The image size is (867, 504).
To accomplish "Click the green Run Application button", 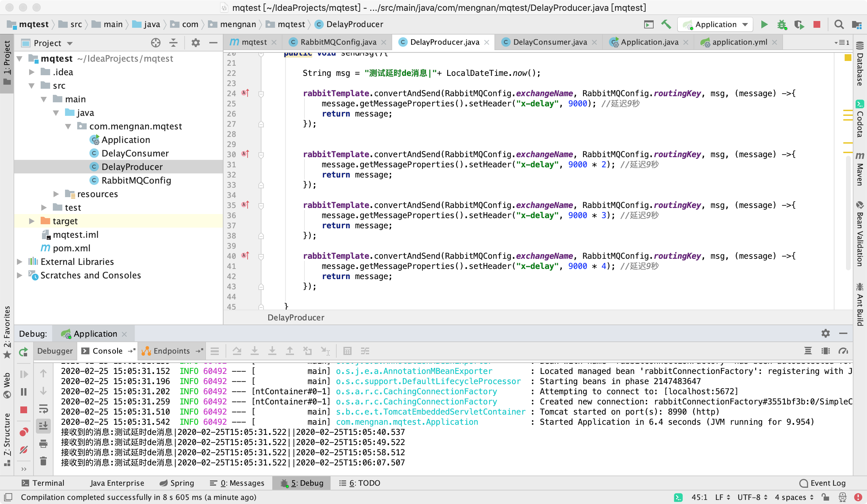I will pyautogui.click(x=764, y=24).
